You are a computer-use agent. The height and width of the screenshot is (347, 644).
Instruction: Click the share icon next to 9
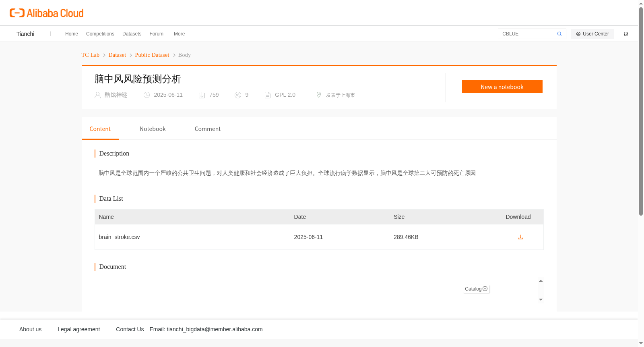point(238,95)
